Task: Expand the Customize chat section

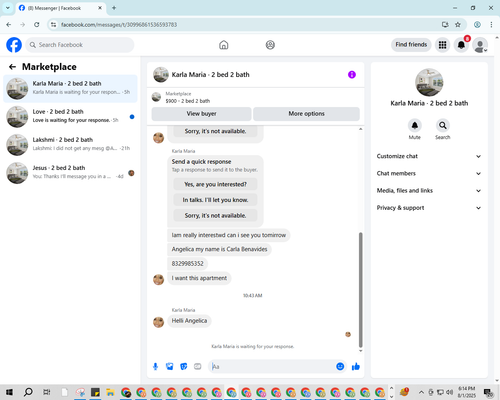Action: (429, 156)
